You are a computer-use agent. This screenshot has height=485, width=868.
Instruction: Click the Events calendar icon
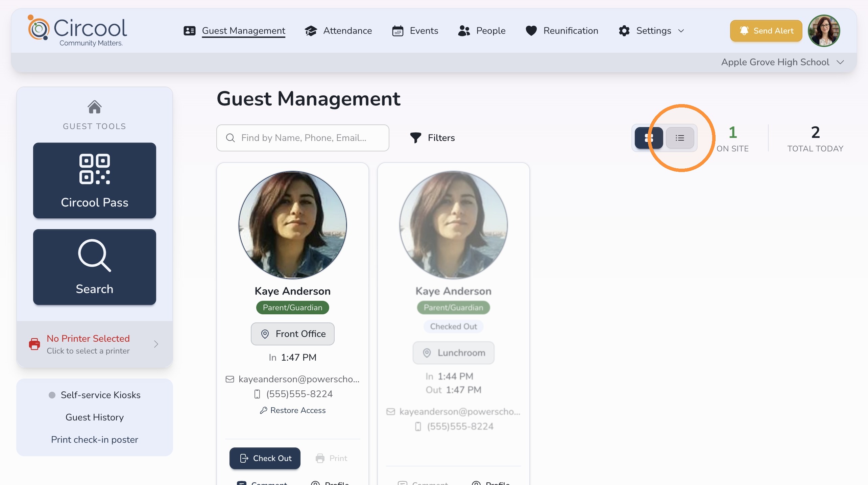click(x=397, y=31)
